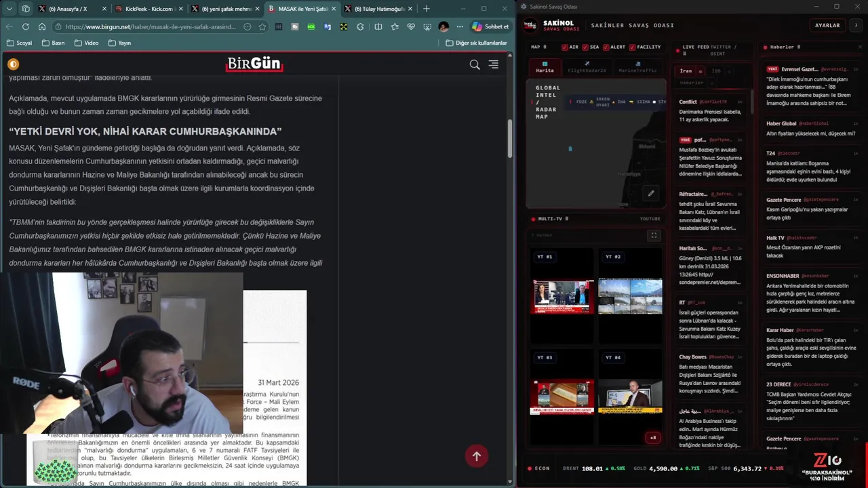Open the YT #2 camera grid thumbnail
The width and height of the screenshot is (868, 488).
pos(630,296)
